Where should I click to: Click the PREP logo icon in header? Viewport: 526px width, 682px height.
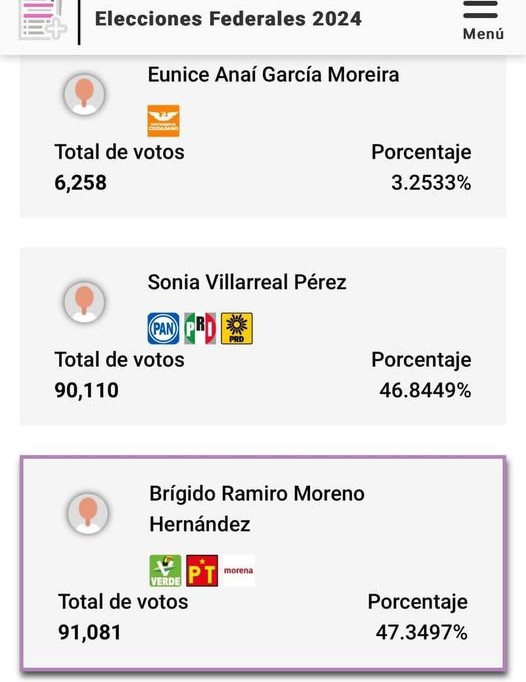point(43,20)
